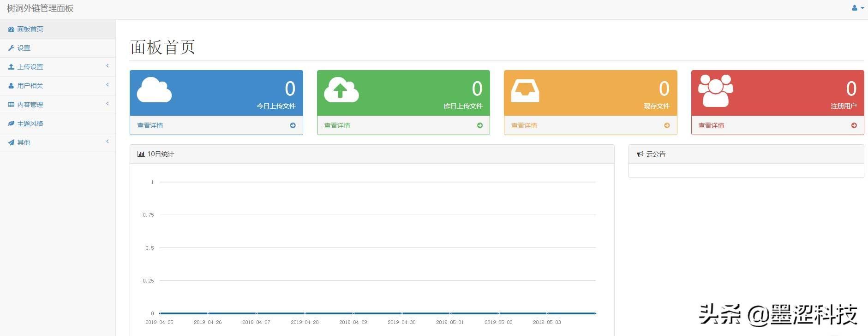Open the 面板首页 sidebar item
Screen dimensions: 868x336
pos(58,29)
